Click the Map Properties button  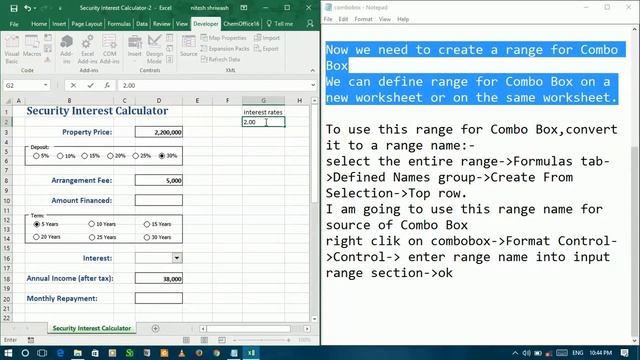(x=224, y=38)
